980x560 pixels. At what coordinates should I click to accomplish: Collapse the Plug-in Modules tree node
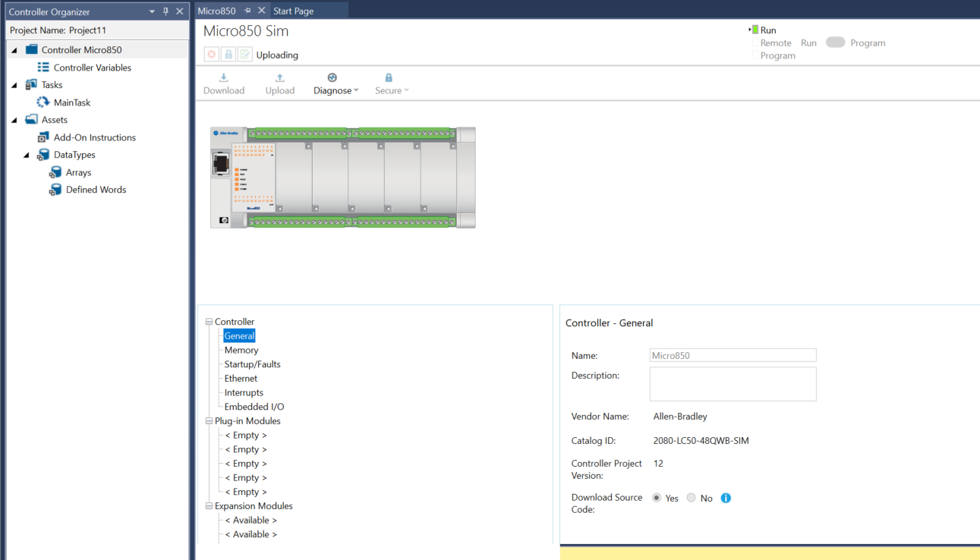(x=209, y=420)
